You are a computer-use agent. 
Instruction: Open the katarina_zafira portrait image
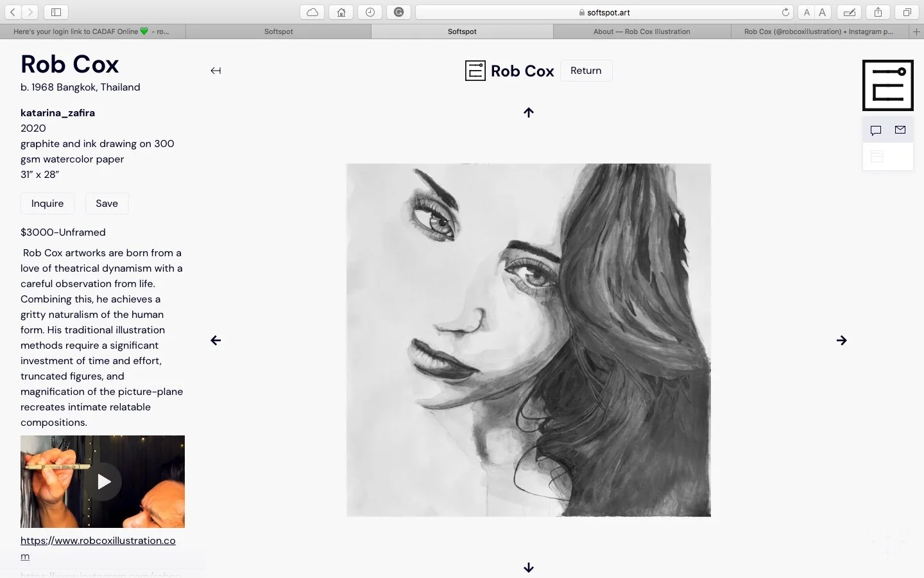tap(529, 340)
